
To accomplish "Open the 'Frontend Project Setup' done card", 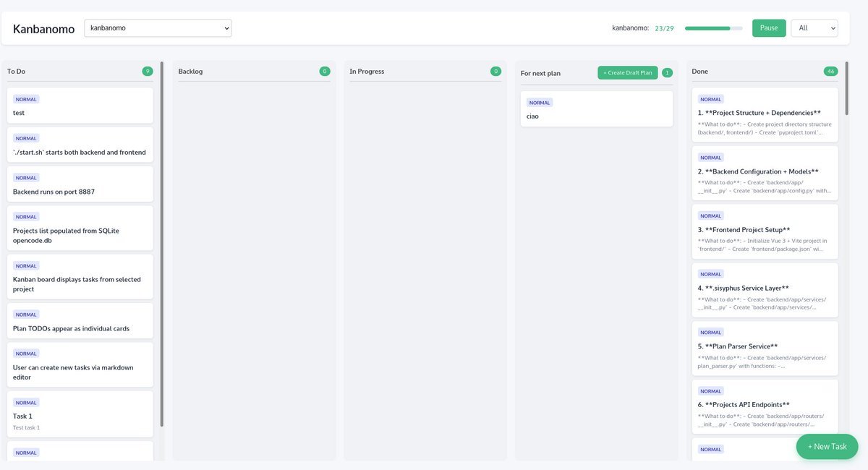I will click(x=765, y=232).
